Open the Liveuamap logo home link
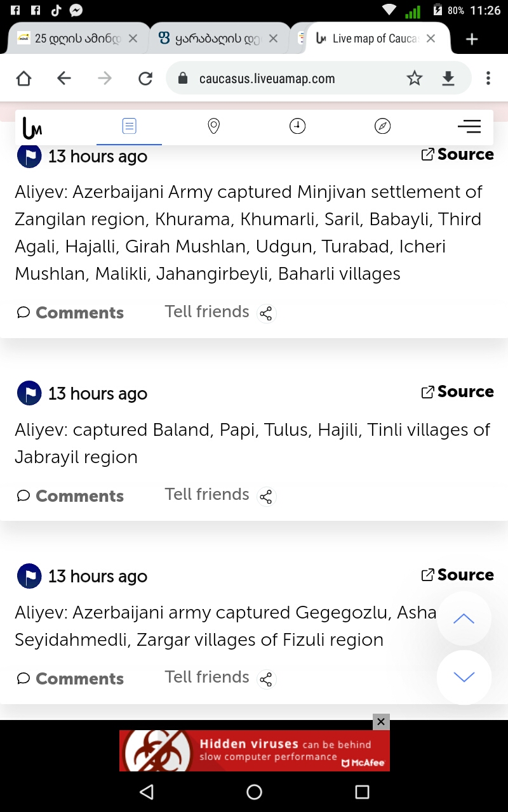Image resolution: width=508 pixels, height=812 pixels. tap(32, 127)
